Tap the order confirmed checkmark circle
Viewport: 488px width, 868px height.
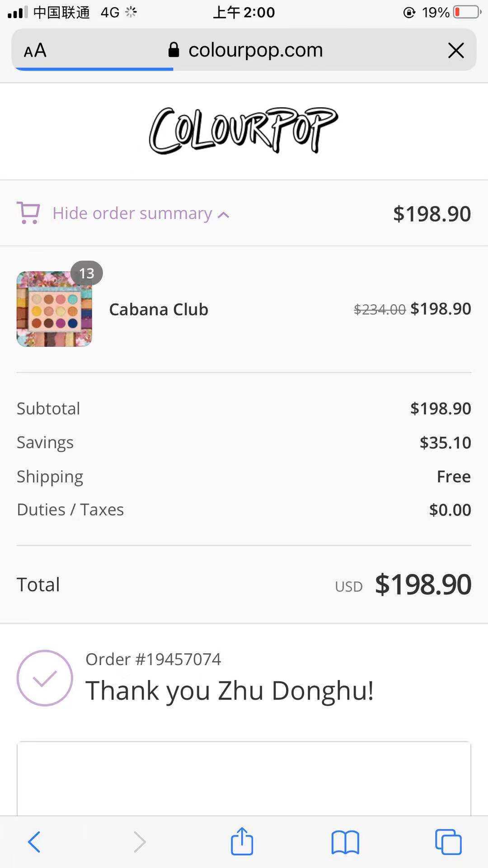(45, 678)
